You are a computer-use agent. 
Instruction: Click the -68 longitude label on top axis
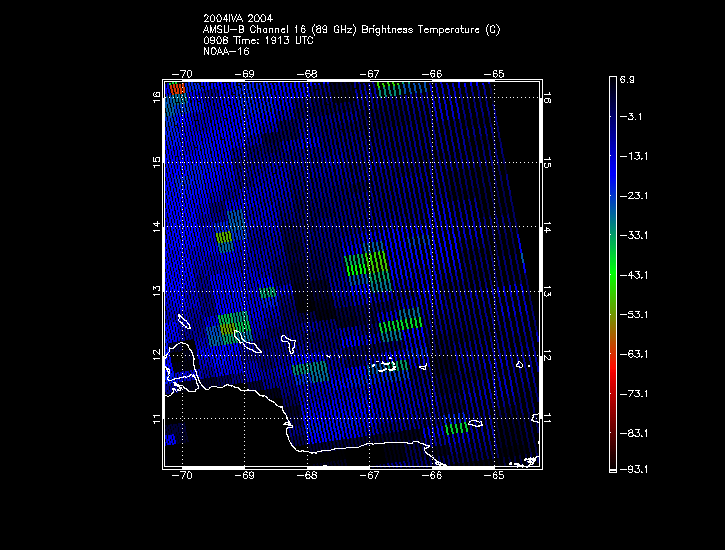click(x=309, y=74)
